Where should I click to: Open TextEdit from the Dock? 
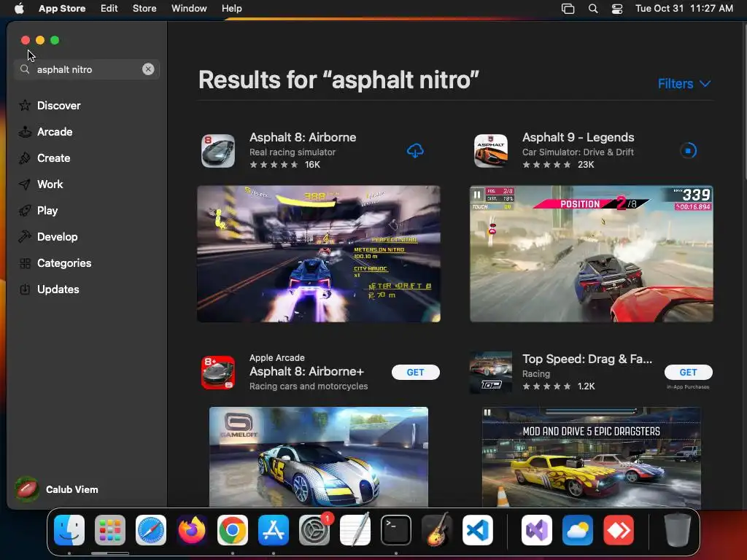(x=355, y=530)
